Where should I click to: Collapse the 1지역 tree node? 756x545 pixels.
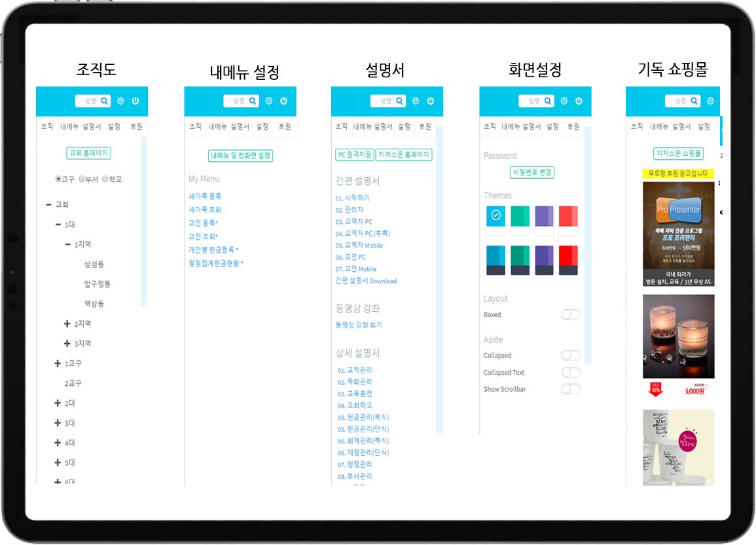[67, 244]
